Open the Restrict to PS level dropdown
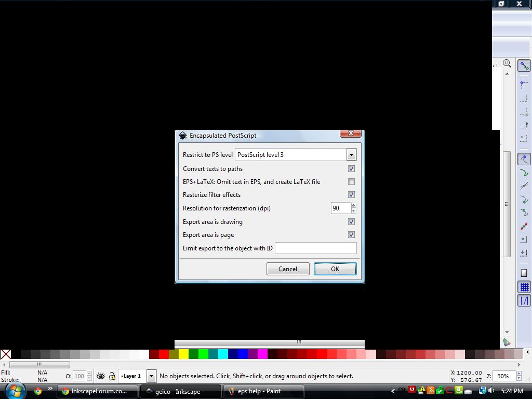 (x=351, y=154)
